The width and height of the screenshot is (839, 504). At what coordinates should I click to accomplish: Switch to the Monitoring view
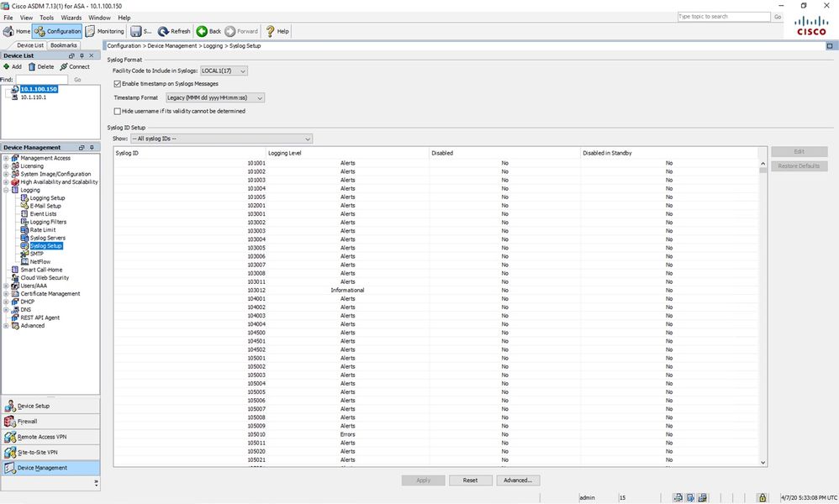[104, 31]
